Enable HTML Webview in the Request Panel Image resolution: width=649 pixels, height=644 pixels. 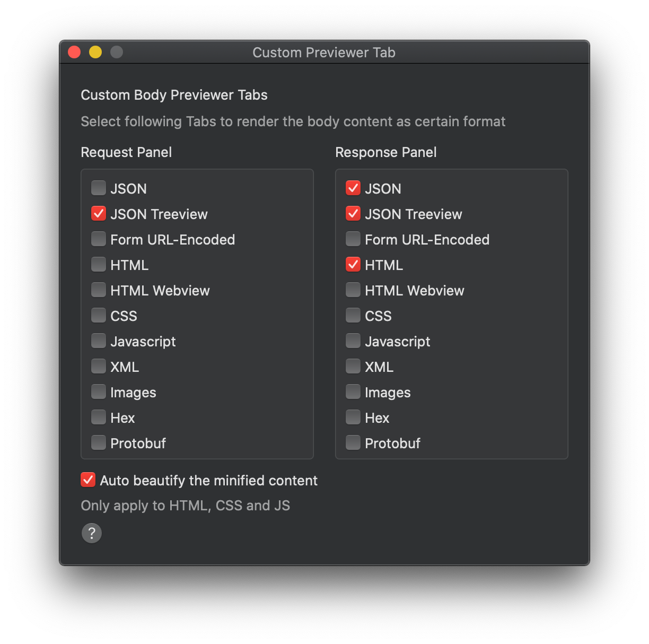99,290
